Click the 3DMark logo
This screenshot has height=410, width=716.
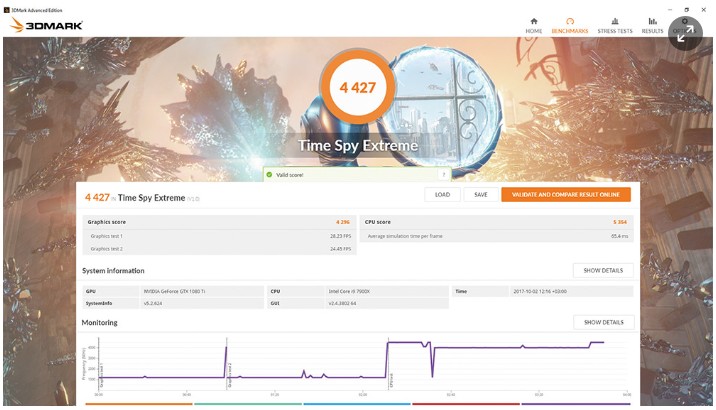[46, 25]
